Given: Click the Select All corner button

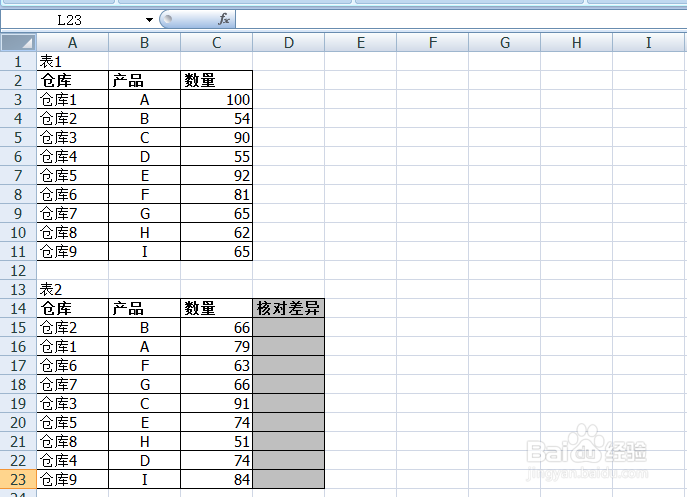Looking at the screenshot, I should tap(18, 43).
